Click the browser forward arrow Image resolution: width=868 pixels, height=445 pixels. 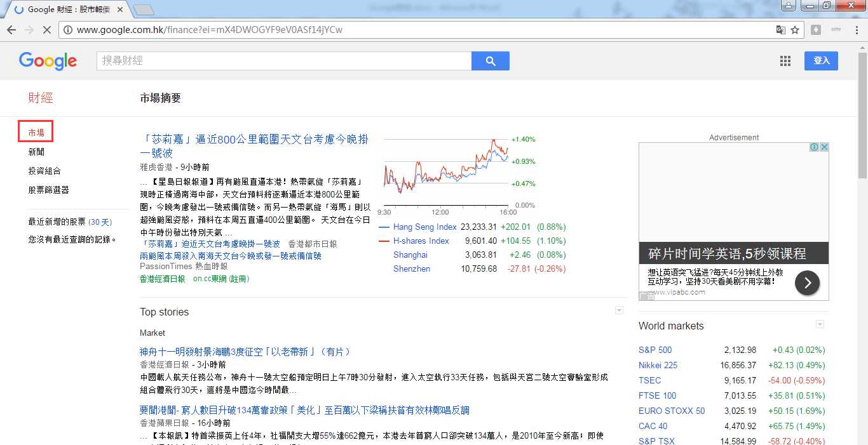(x=29, y=30)
